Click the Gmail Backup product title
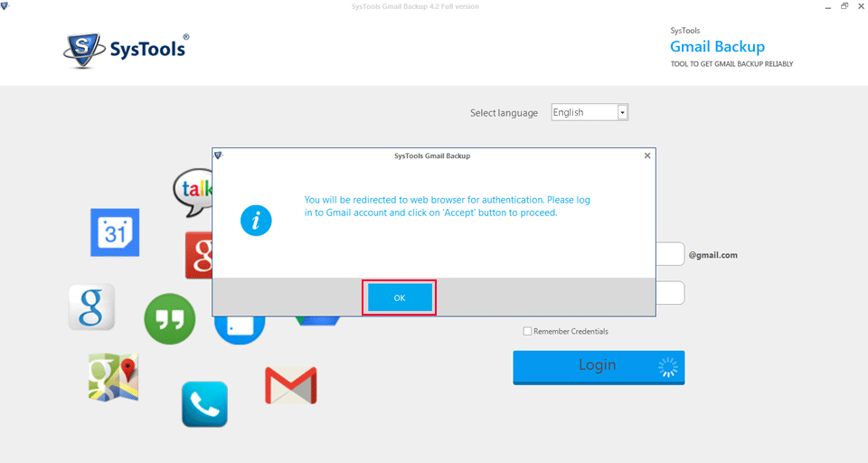This screenshot has width=868, height=463. coord(717,46)
